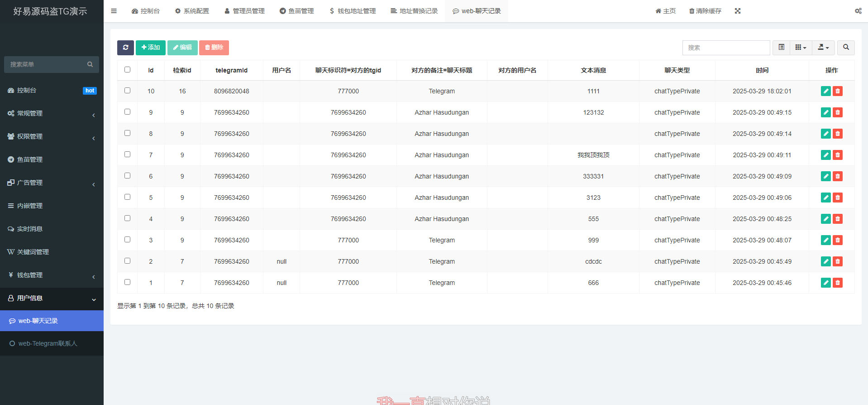This screenshot has height=405, width=868.
Task: Delete the row with message 555
Action: pos(838,219)
